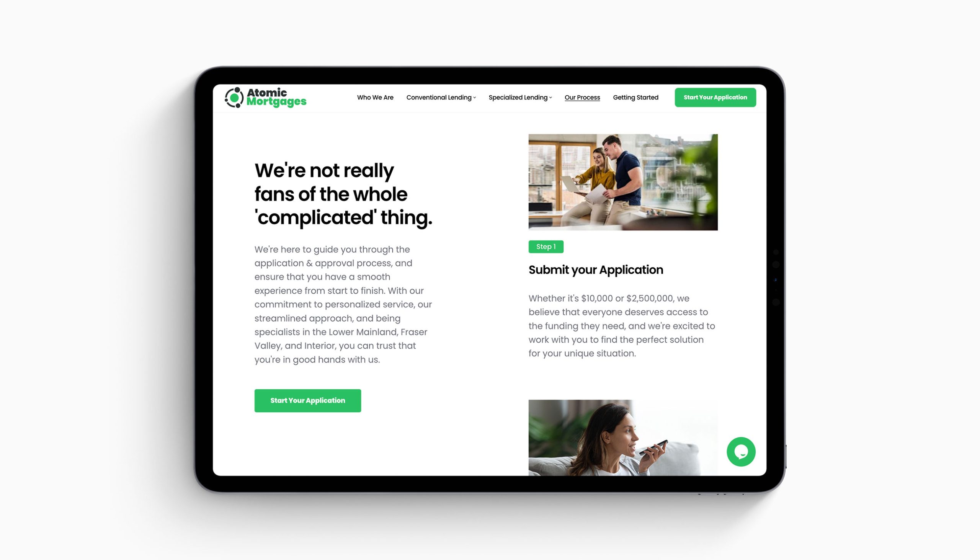Toggle the Getting Started navigation link
980x560 pixels.
click(635, 98)
